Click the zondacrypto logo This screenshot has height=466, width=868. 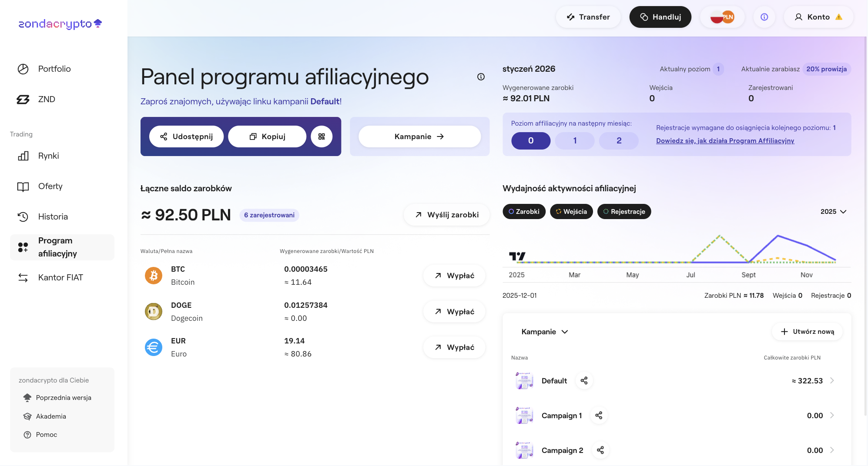[x=60, y=24]
